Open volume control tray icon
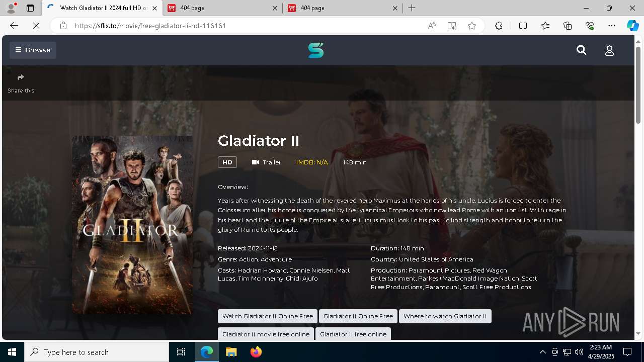This screenshot has height=362, width=644. (579, 352)
